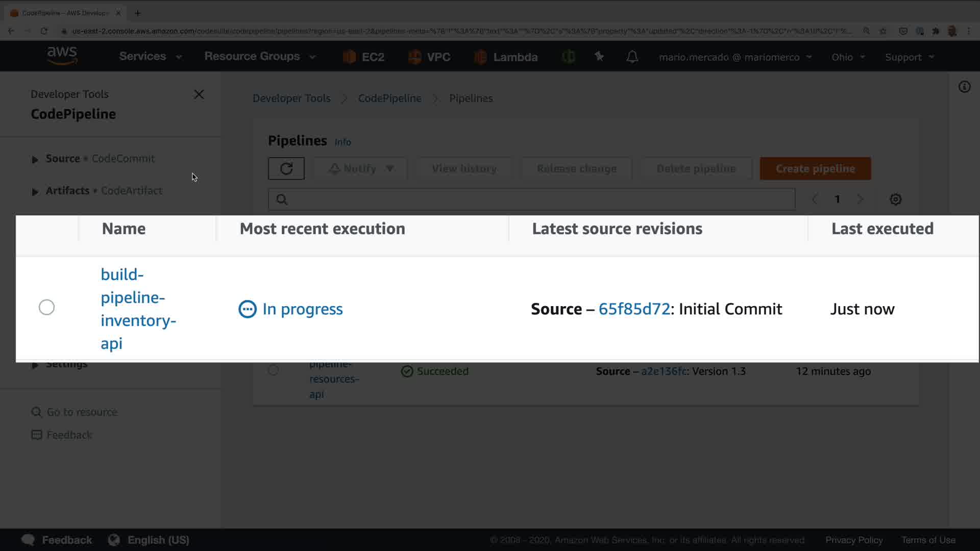Screen dimensions: 980x551
Task: Open the table preferences gear icon
Action: pyautogui.click(x=895, y=199)
